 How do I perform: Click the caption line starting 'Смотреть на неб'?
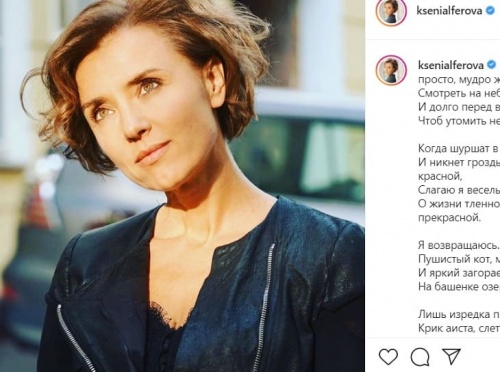pyautogui.click(x=459, y=93)
